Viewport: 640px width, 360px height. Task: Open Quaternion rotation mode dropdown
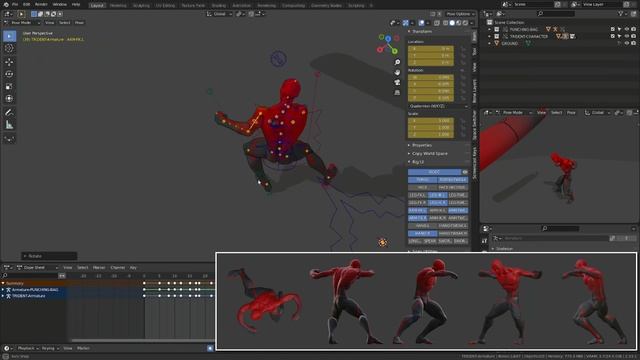coord(438,106)
